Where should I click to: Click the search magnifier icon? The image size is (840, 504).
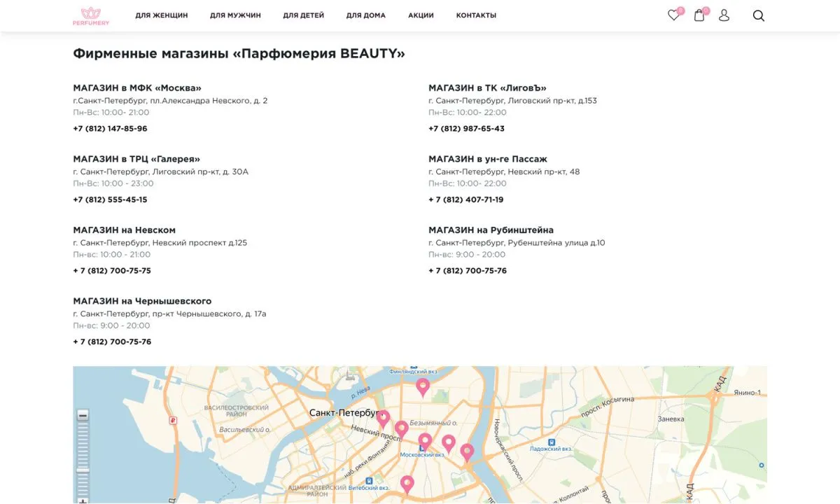pyautogui.click(x=758, y=15)
